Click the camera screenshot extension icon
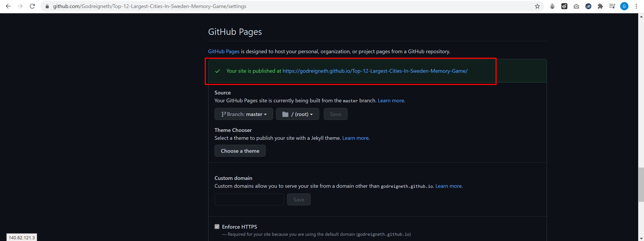Viewport: 644px width, 241px height. [576, 6]
